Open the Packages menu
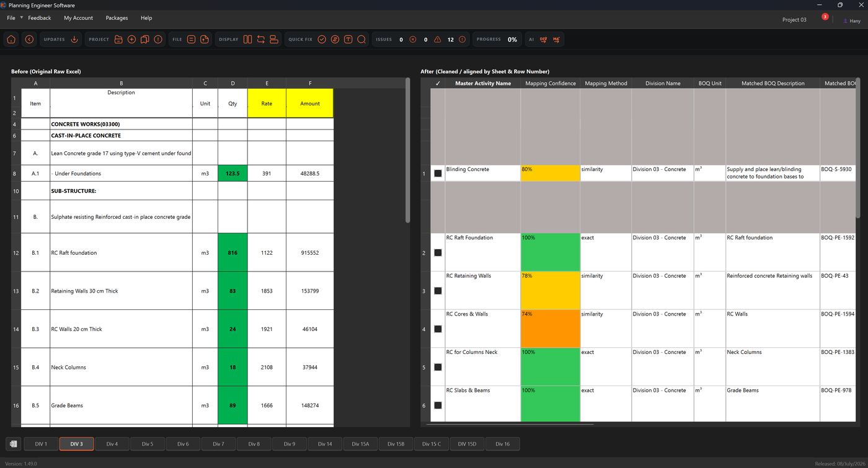The image size is (868, 468). click(x=117, y=18)
